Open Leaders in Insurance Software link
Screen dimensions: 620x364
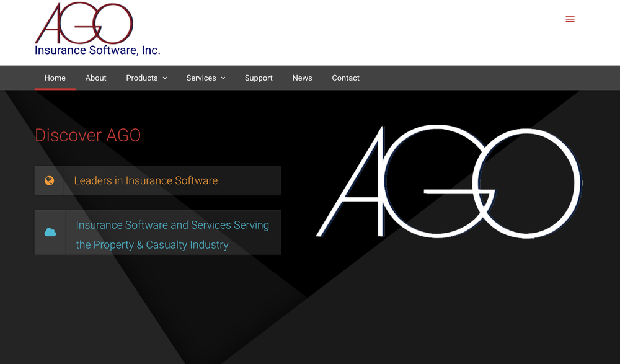146,180
